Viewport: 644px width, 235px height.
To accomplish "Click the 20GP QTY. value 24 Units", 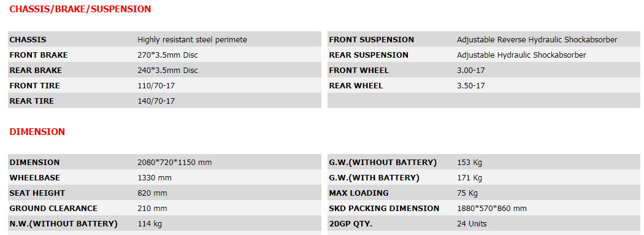I will tap(472, 224).
